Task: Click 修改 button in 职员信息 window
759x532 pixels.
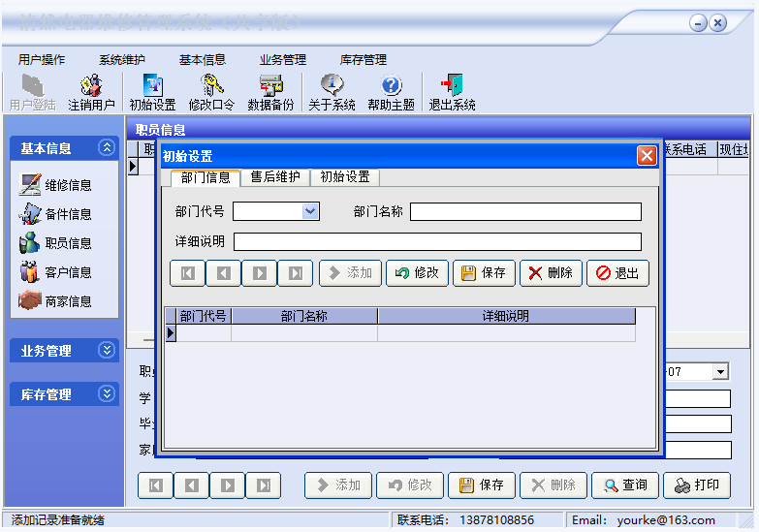Action: coord(410,485)
